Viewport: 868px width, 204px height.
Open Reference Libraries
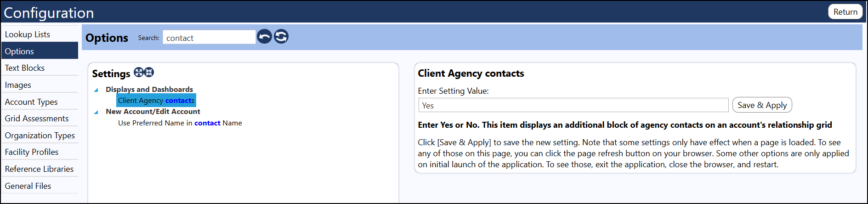point(40,169)
